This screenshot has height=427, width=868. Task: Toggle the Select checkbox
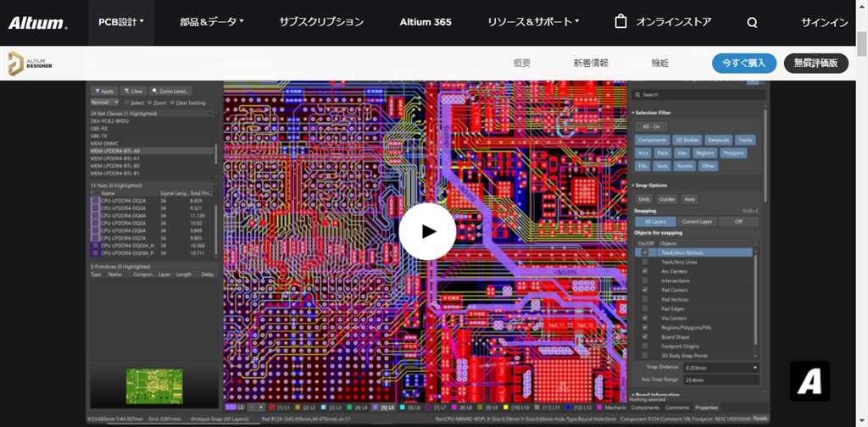point(127,103)
